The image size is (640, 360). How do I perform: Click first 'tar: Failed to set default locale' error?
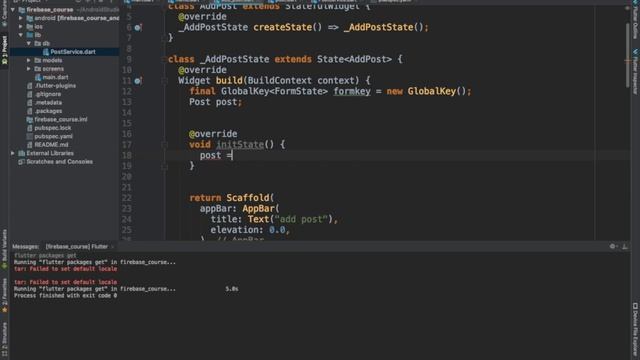tap(65, 269)
